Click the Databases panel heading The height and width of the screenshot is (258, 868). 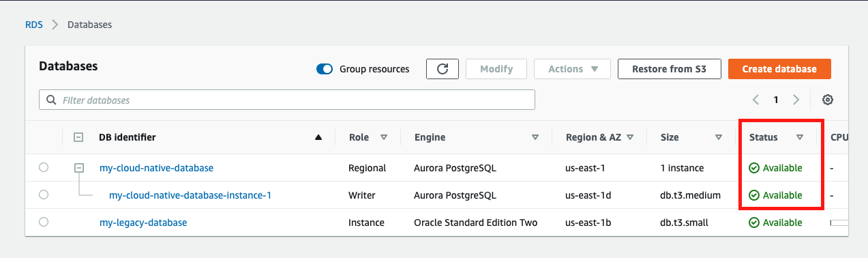coord(68,66)
